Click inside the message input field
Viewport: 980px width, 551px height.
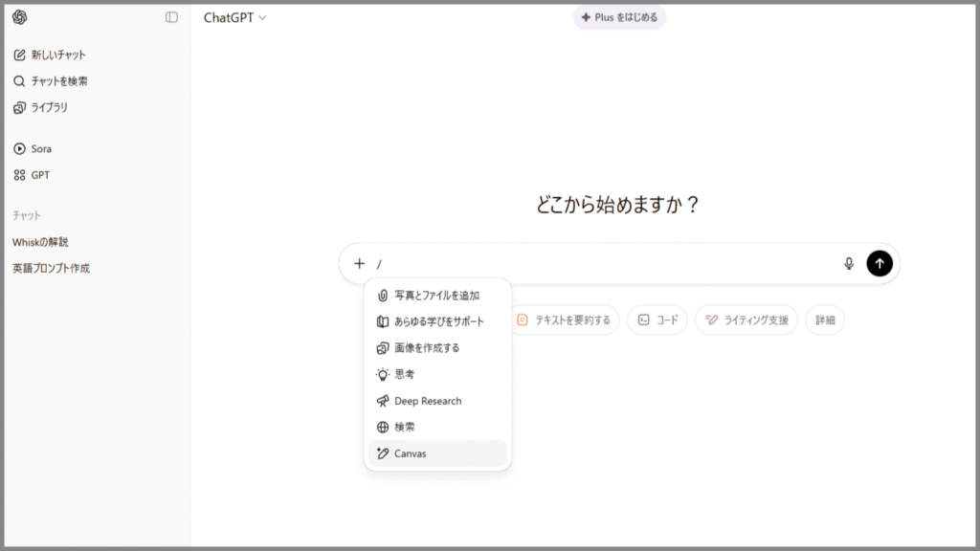[603, 263]
